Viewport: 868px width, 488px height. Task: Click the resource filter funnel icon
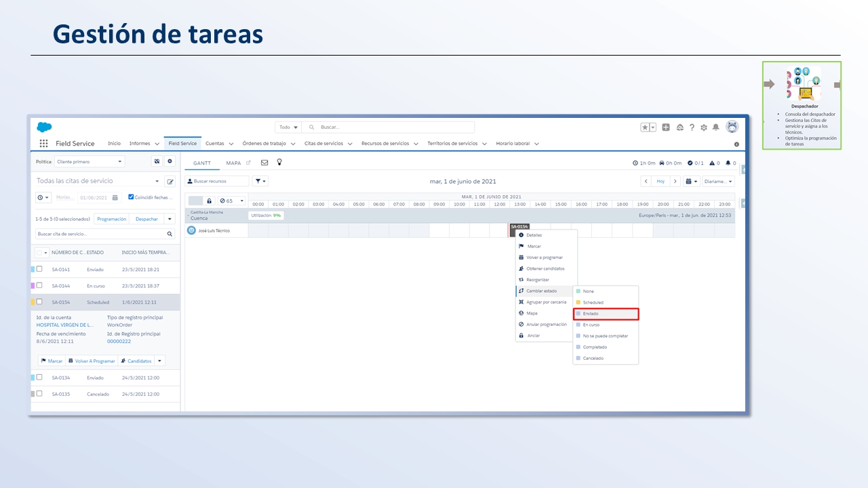coord(260,181)
